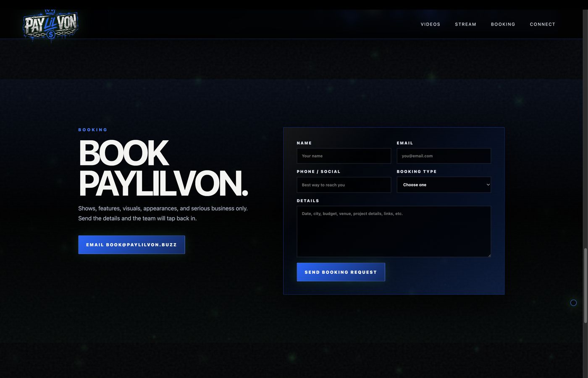588x378 pixels.
Task: Click the Details text area
Action: [x=394, y=231]
